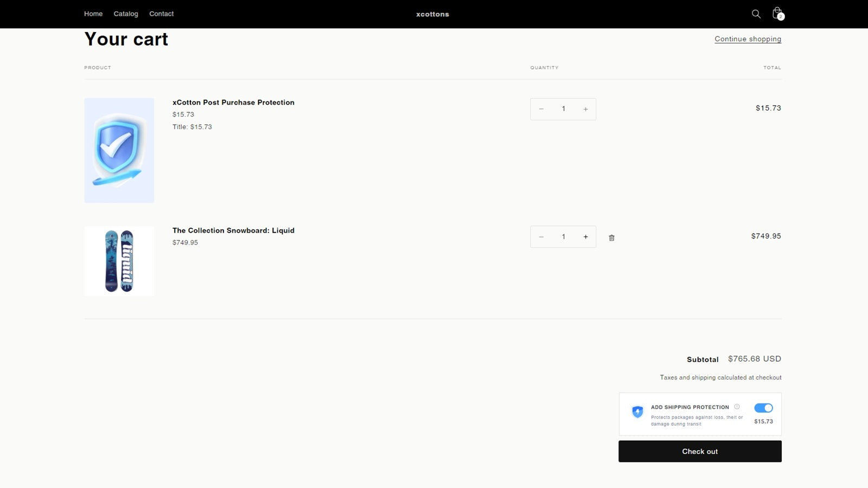Go to the Home menu item
The width and height of the screenshot is (868, 488).
pyautogui.click(x=93, y=14)
